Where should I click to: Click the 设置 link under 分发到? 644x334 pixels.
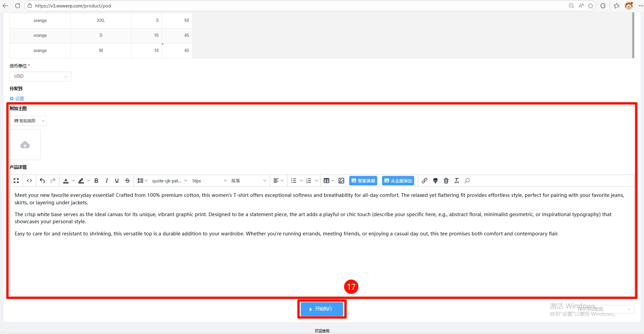(x=19, y=99)
